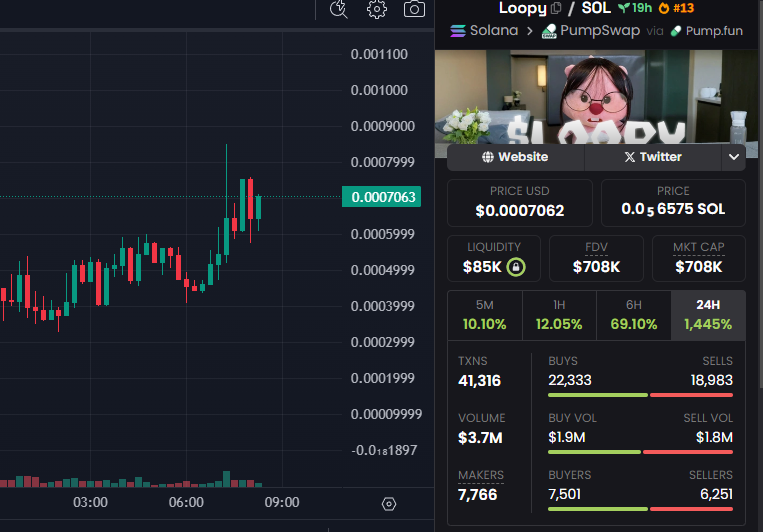
Task: Click the 19h token age sprout badge
Action: point(635,8)
